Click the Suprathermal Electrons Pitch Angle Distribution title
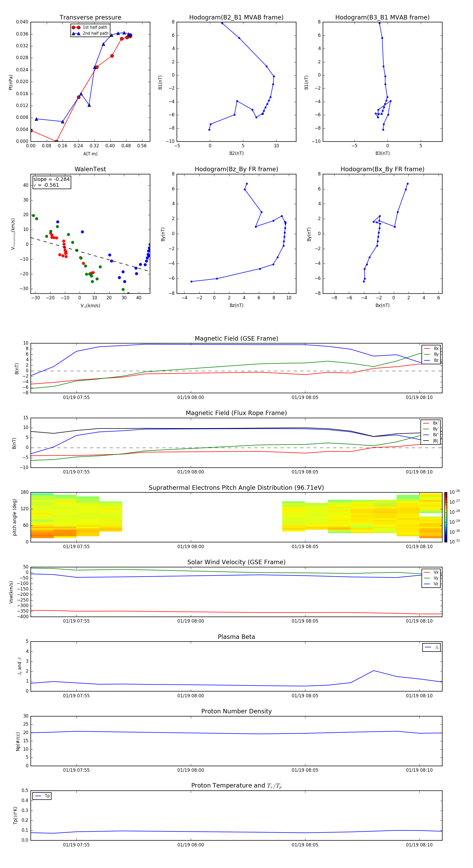Screen dimensions: 473x868 tap(236, 488)
